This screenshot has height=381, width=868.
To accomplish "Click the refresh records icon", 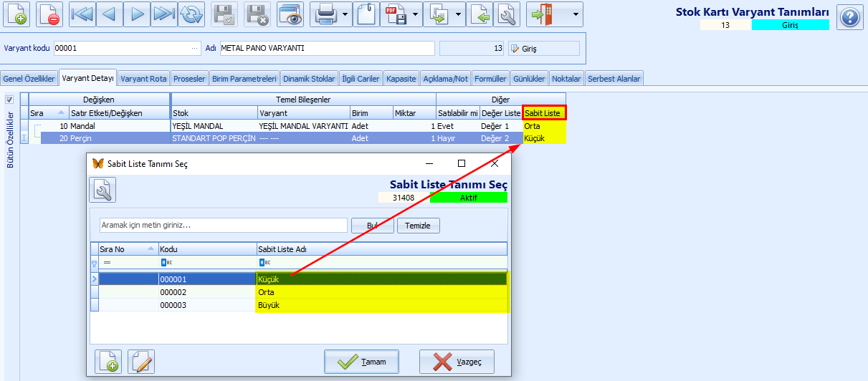I will click(x=191, y=14).
